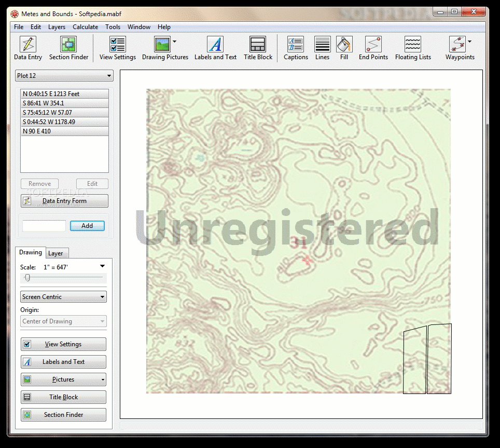500x448 pixels.
Task: Select the 'S 86:41 W 354.1' list entry
Action: pyautogui.click(x=64, y=103)
